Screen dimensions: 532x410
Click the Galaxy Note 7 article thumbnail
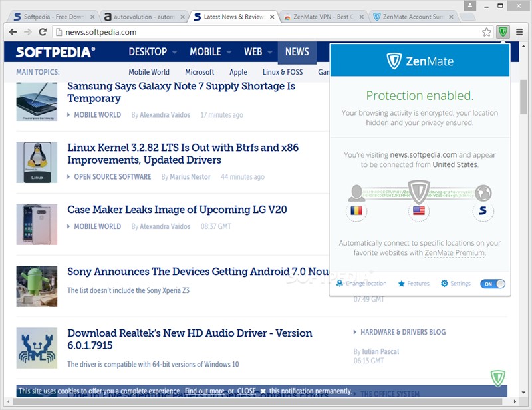(37, 101)
